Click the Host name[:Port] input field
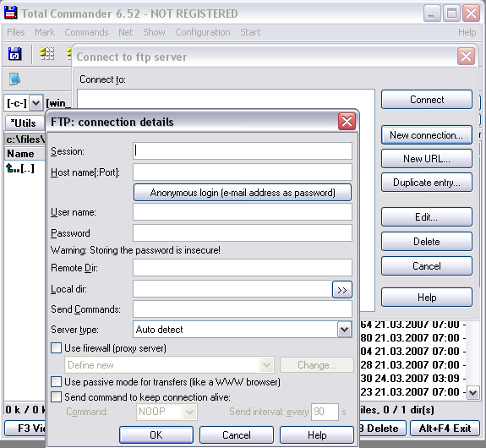 click(x=243, y=172)
